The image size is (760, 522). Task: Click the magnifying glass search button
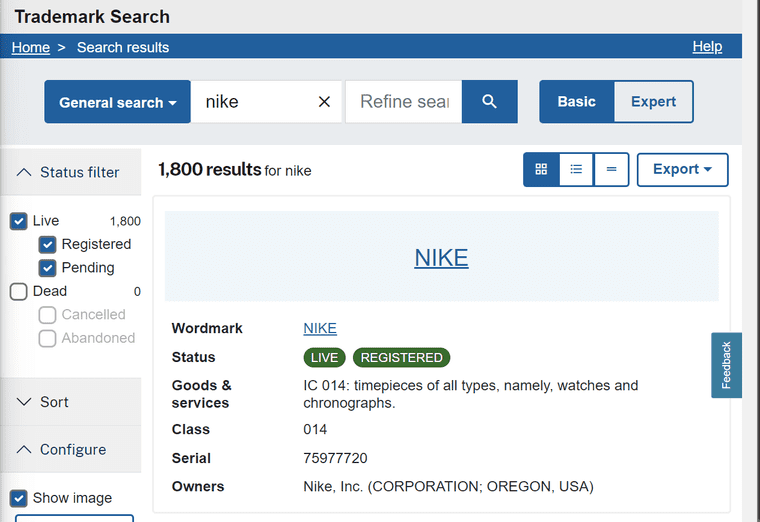click(x=489, y=102)
